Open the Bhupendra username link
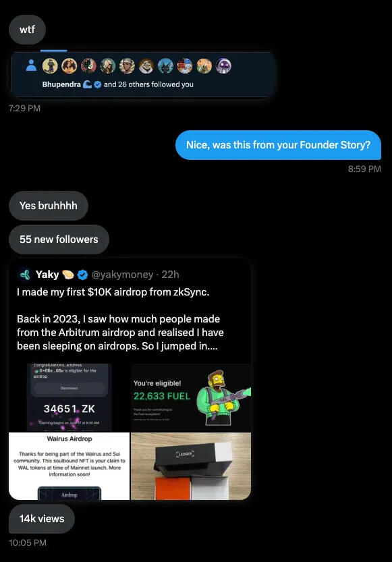 (x=61, y=84)
